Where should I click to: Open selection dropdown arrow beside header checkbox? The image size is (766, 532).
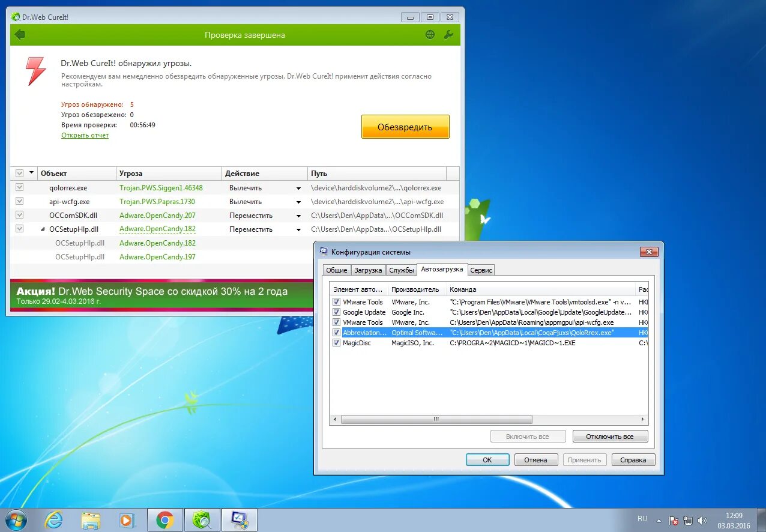tap(31, 173)
